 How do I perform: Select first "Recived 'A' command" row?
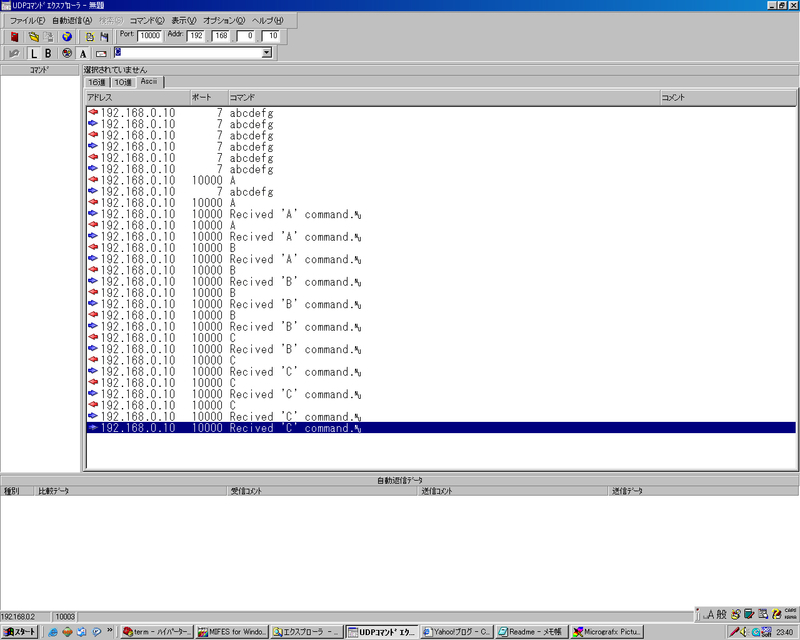(441, 214)
